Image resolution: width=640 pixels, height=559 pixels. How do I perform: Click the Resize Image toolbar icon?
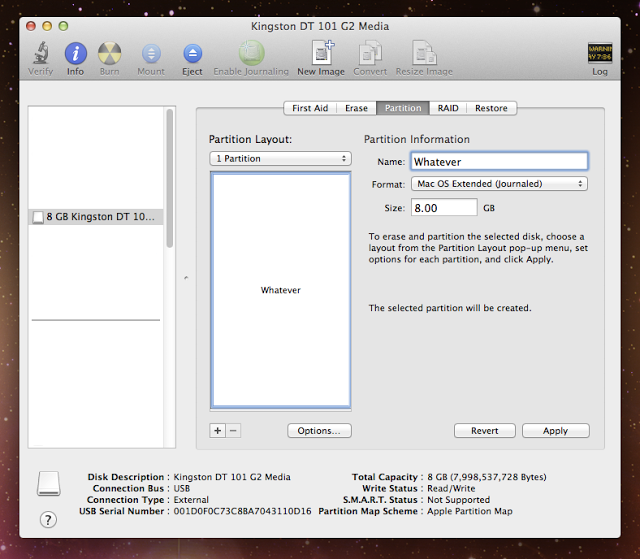click(x=424, y=53)
